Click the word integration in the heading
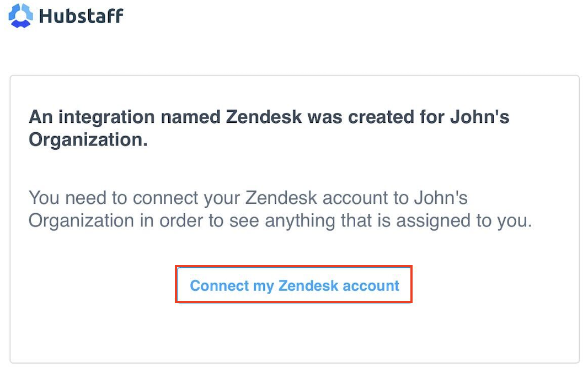 coord(106,117)
